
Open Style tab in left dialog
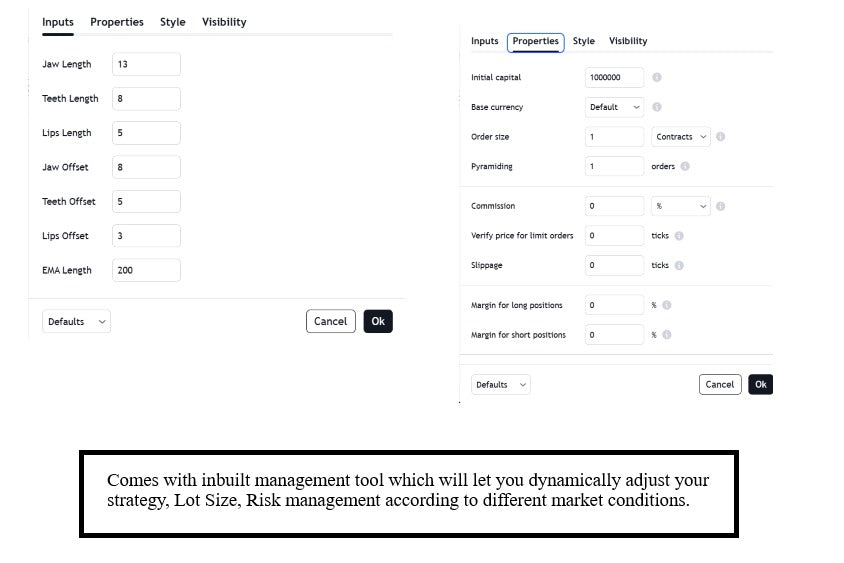[x=173, y=22]
